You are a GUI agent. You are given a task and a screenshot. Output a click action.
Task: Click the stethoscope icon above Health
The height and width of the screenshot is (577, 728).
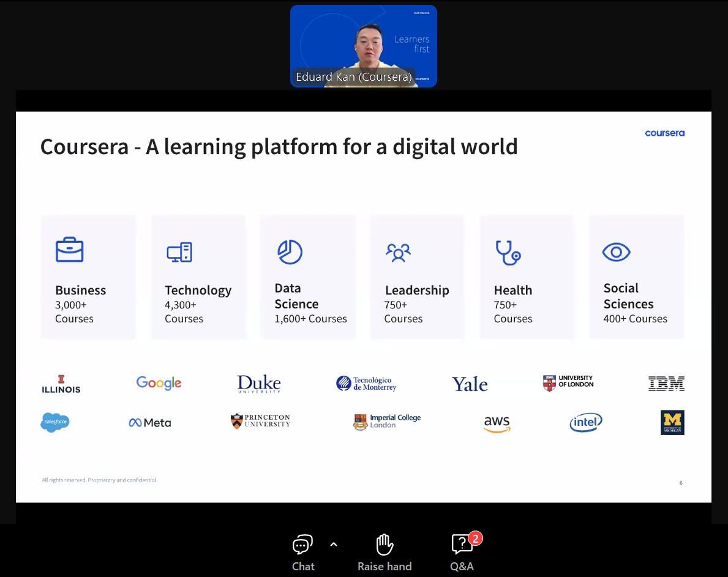pos(508,253)
